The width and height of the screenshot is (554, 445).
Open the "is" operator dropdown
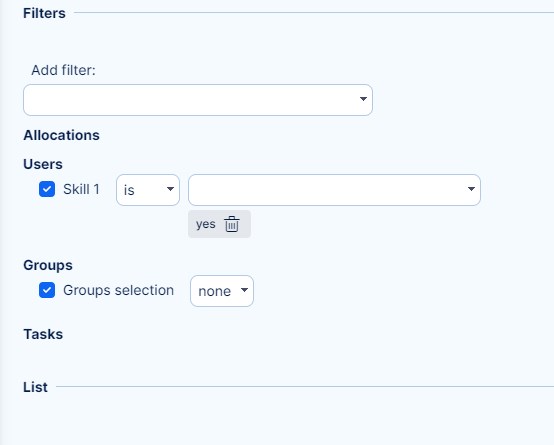point(148,190)
